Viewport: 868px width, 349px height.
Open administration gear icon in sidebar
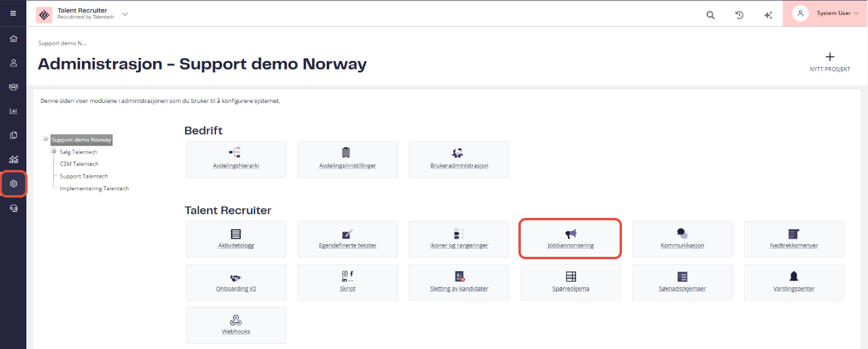pos(13,184)
